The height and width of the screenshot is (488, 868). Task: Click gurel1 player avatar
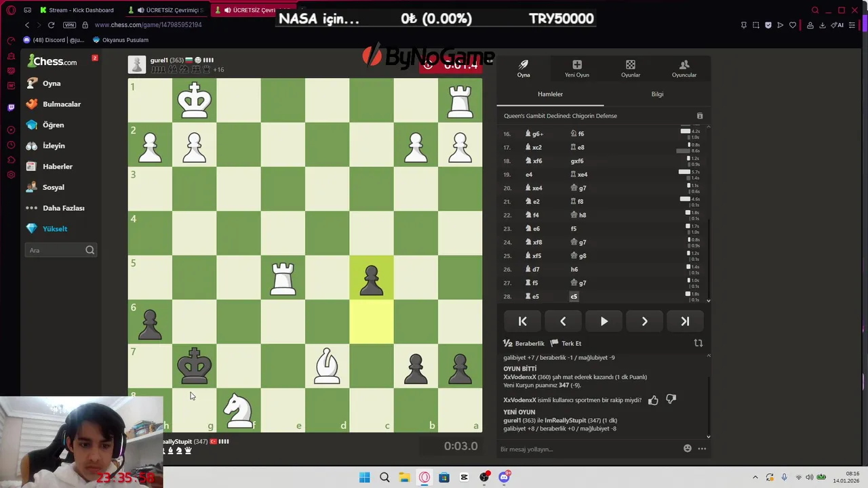pos(137,64)
